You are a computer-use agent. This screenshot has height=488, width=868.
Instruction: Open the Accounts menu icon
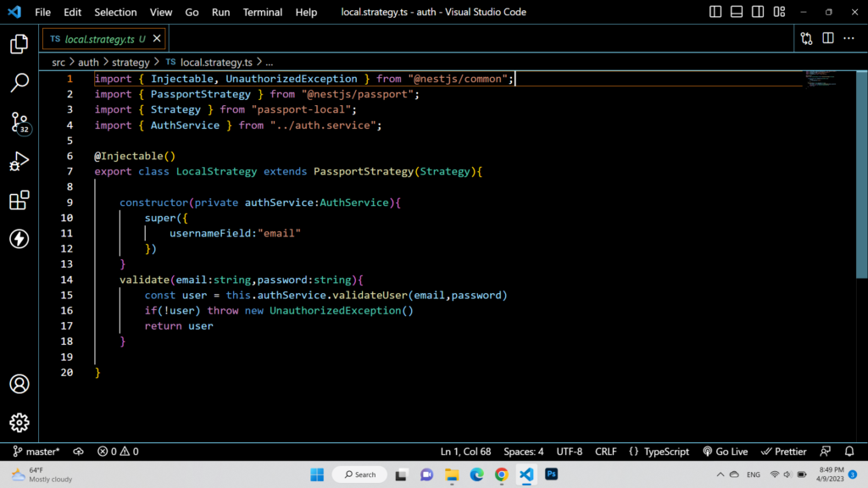click(x=19, y=384)
